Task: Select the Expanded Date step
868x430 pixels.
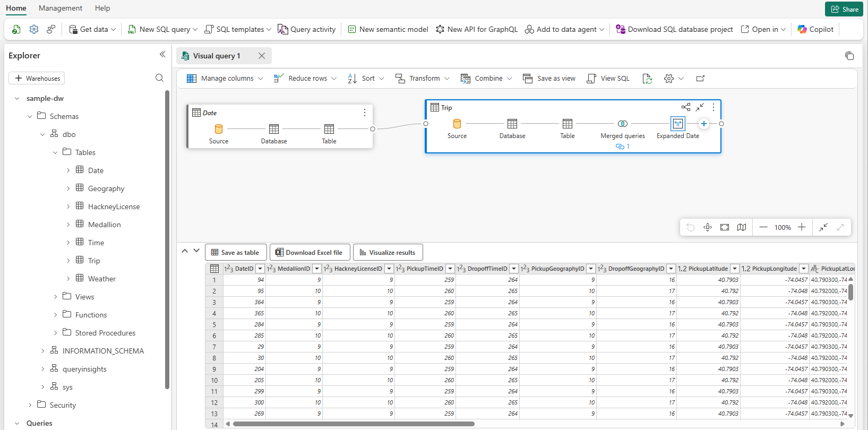Action: click(x=678, y=129)
